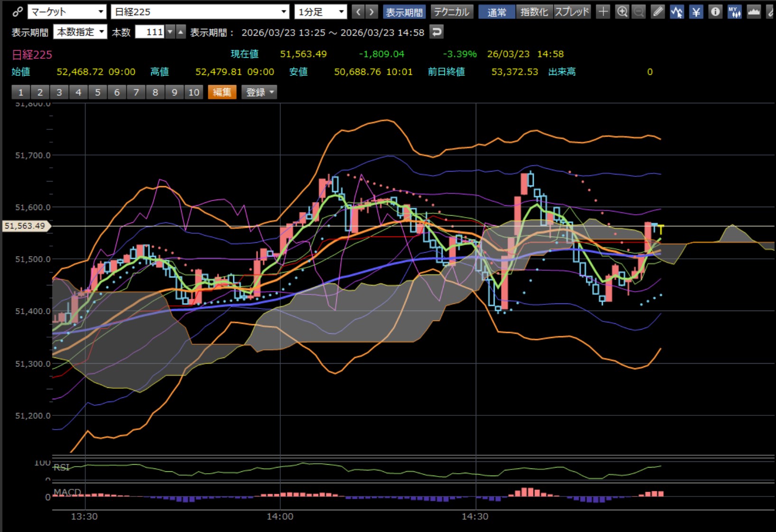
Task: Click the crosshair plus cursor icon
Action: [603, 12]
